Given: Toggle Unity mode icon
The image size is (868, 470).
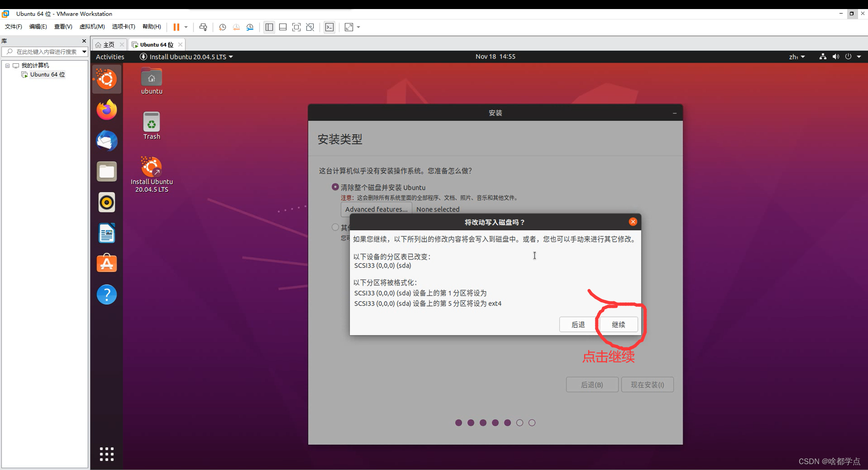Looking at the screenshot, I should 310,27.
